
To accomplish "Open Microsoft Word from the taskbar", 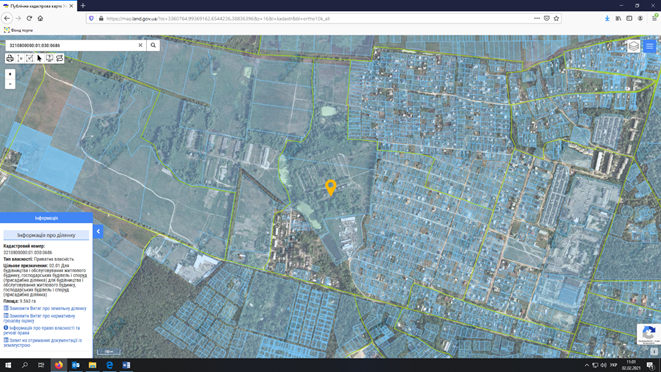I will 126,365.
